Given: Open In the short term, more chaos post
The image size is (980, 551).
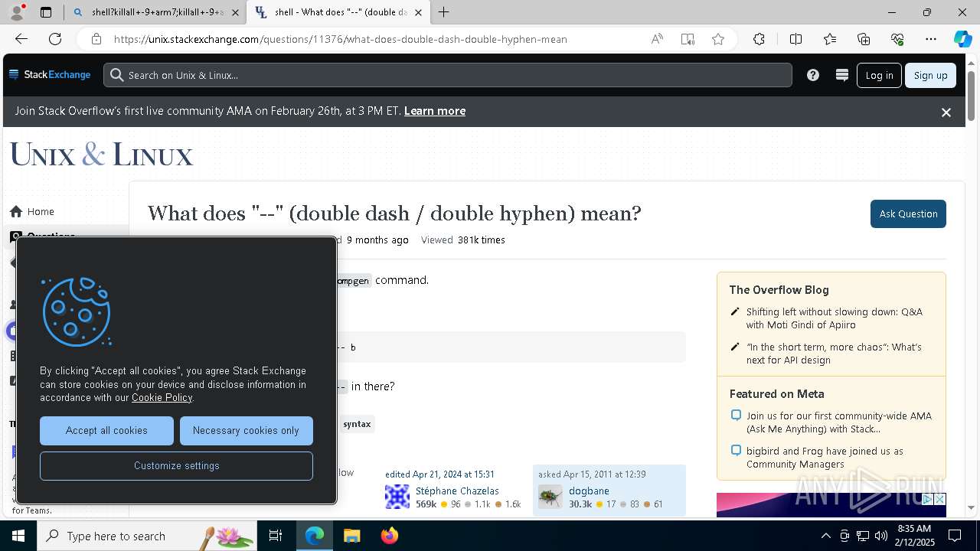Looking at the screenshot, I should pyautogui.click(x=834, y=354).
